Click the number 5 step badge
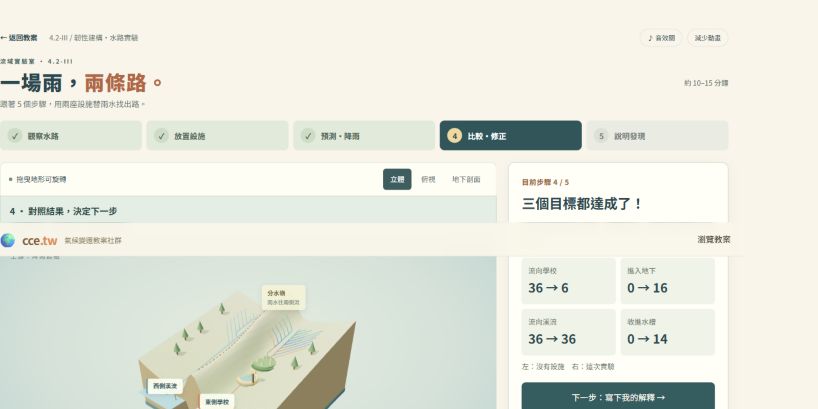The width and height of the screenshot is (818, 409). tap(601, 136)
